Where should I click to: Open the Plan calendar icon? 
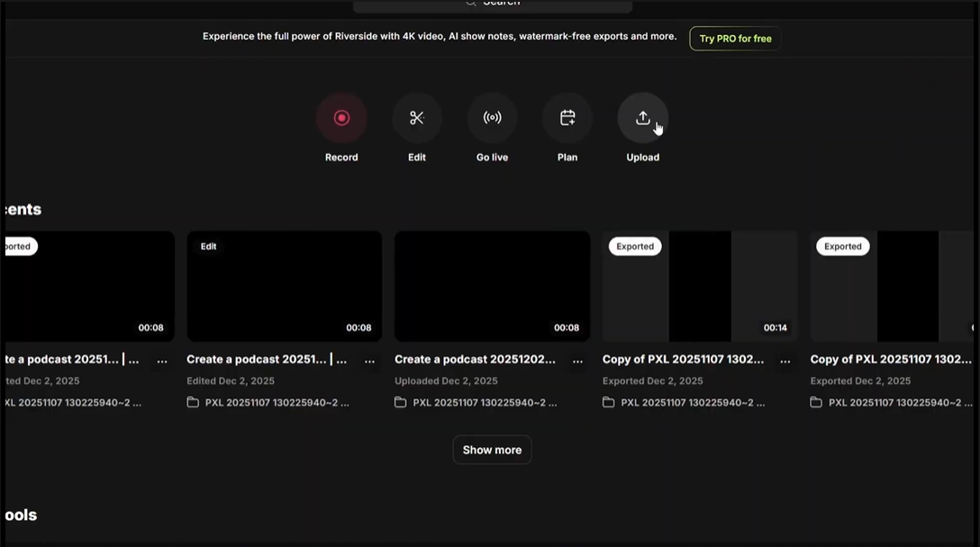point(567,118)
